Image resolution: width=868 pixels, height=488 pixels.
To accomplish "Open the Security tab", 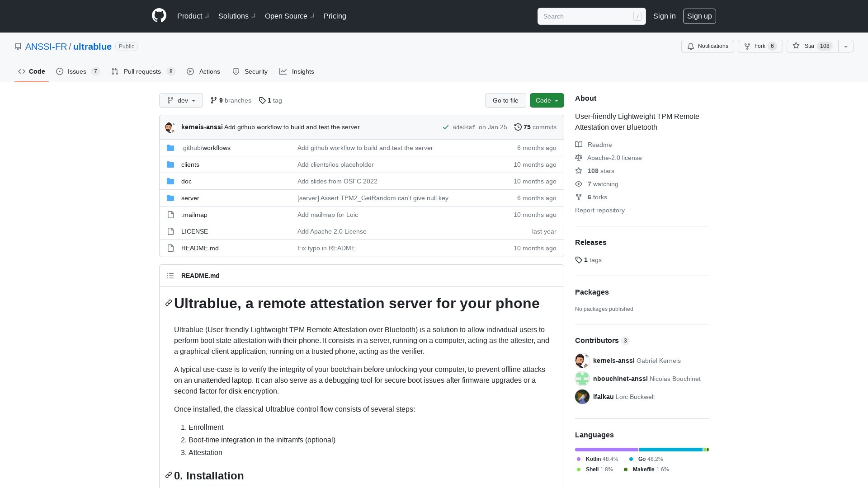I will pos(250,71).
